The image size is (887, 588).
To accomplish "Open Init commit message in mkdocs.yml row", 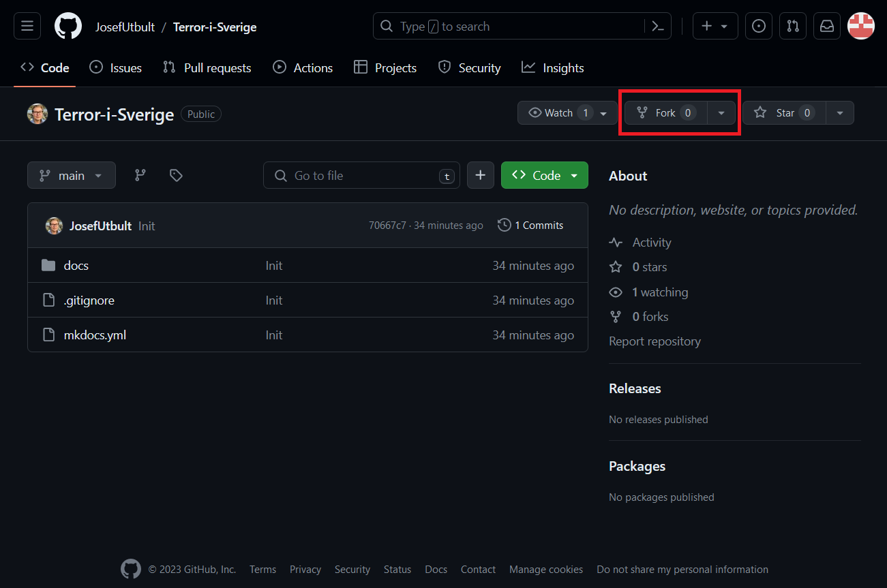I will (x=274, y=335).
